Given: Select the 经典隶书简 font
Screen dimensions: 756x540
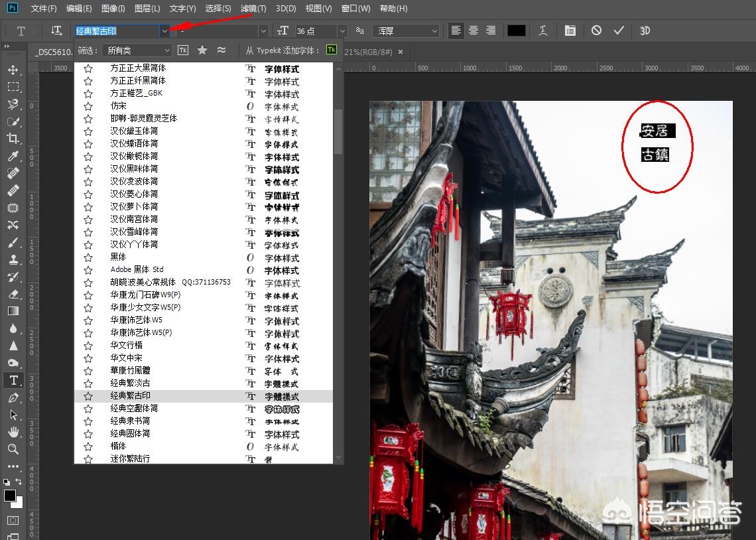Looking at the screenshot, I should coord(130,421).
